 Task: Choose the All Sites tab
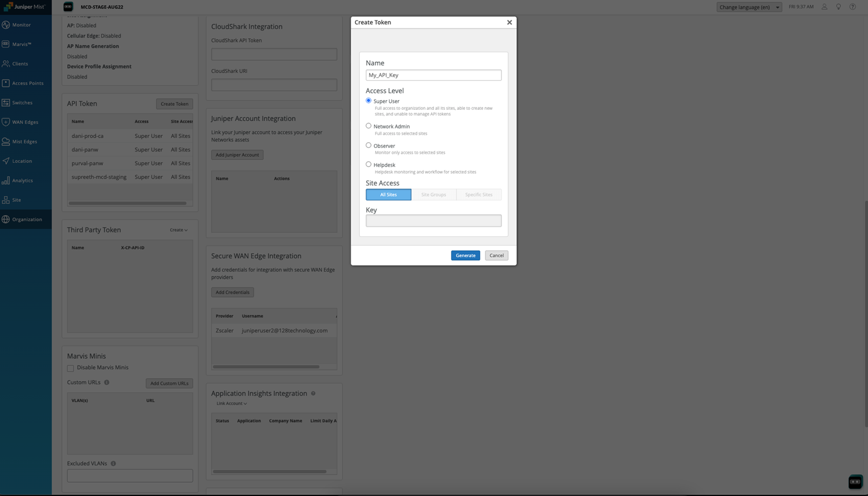388,195
